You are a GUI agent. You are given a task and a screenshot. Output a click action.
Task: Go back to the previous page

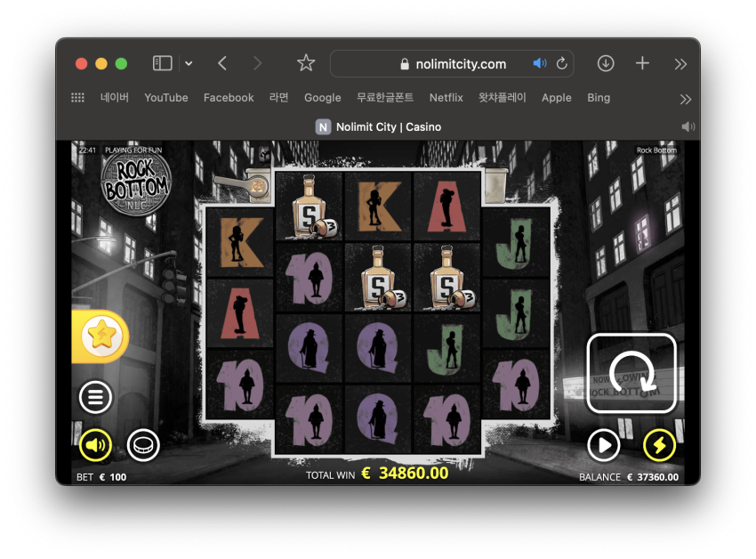pyautogui.click(x=222, y=63)
